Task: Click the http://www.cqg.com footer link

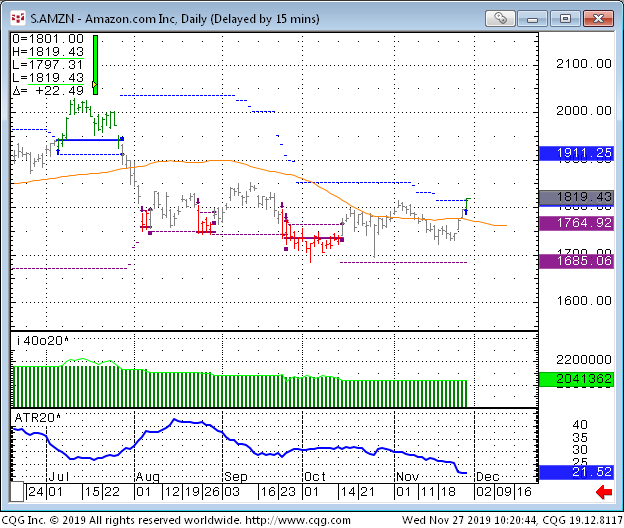Action: (x=298, y=520)
